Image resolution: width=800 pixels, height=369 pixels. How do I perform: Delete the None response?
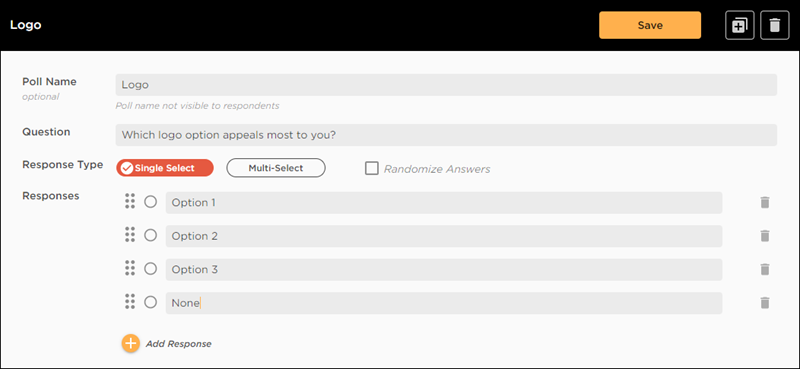764,303
